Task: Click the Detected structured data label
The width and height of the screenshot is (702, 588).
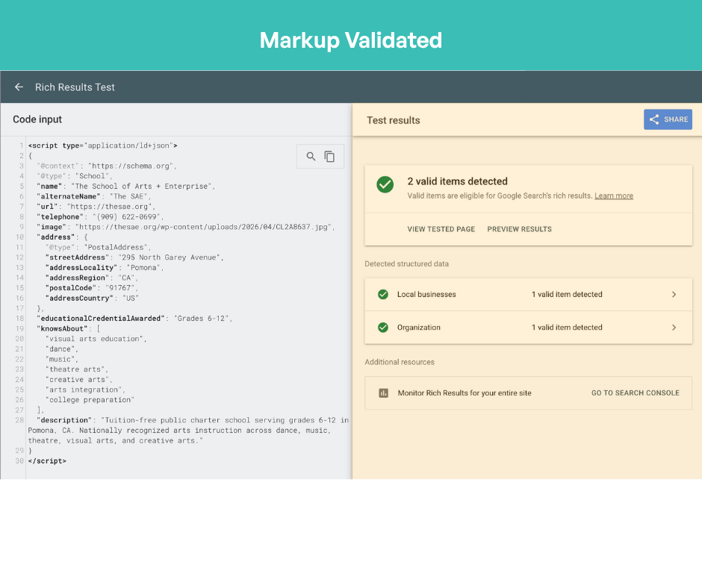Action: tap(406, 264)
